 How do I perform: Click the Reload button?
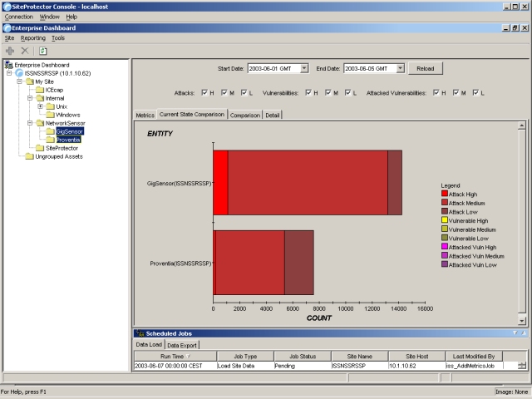pyautogui.click(x=426, y=68)
